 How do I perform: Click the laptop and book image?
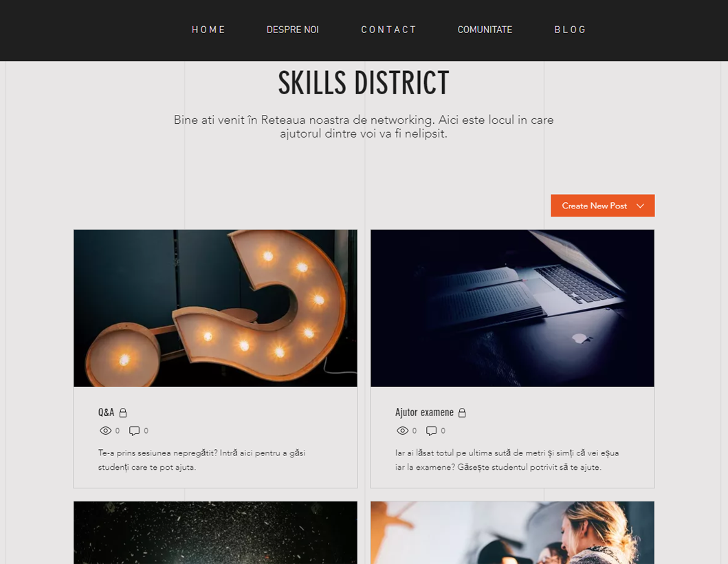click(x=512, y=308)
